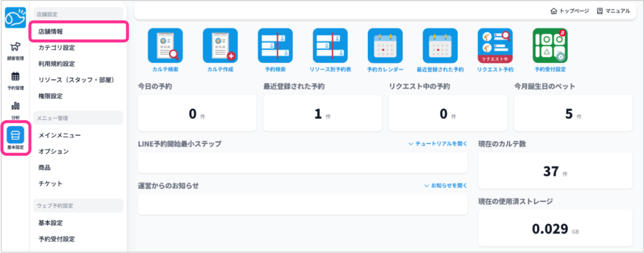The height and width of the screenshot is (253, 644).
Task: Open the リクエスト予約 icon
Action: tap(495, 46)
